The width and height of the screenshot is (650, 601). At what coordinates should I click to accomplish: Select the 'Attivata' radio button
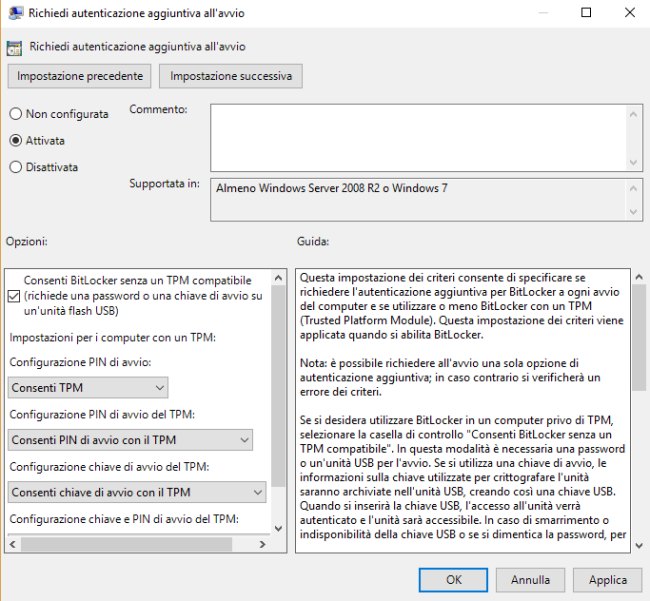(x=15, y=141)
